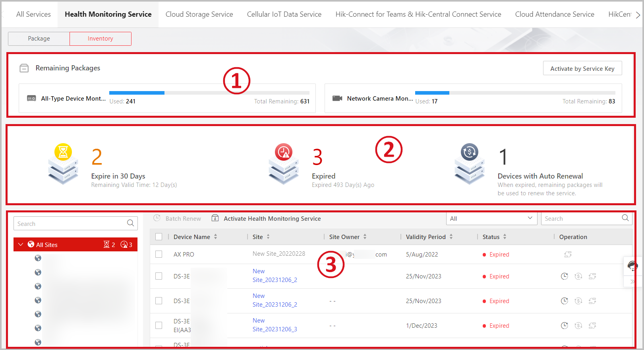This screenshot has height=350, width=644.
Task: Select the Inventory sub-tab
Action: pos(101,39)
